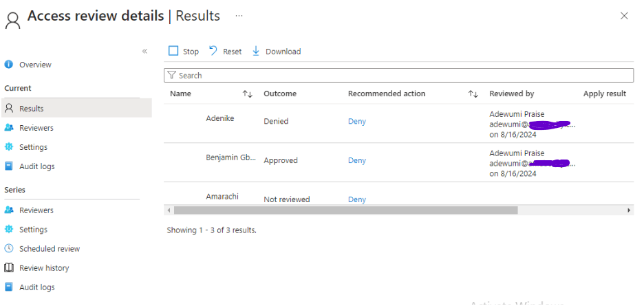The height and width of the screenshot is (306, 644).
Task: Click Audit logs icon under Series
Action: point(9,287)
